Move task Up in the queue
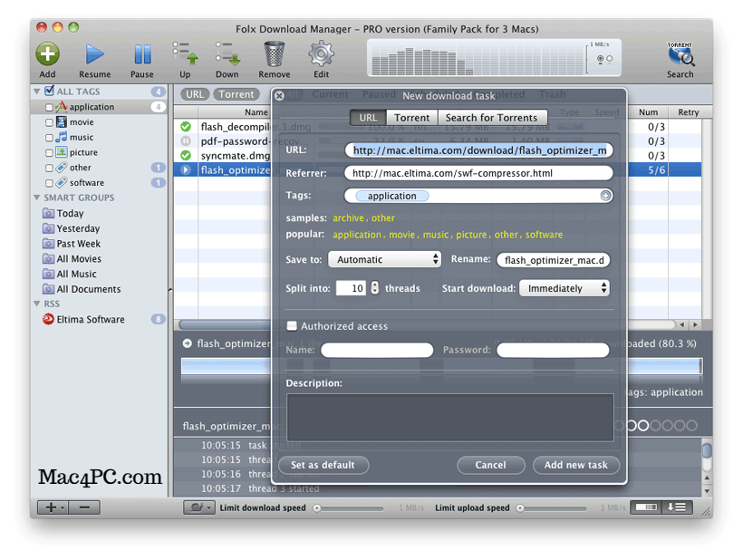Viewport: 743px width, 560px height. 185,53
